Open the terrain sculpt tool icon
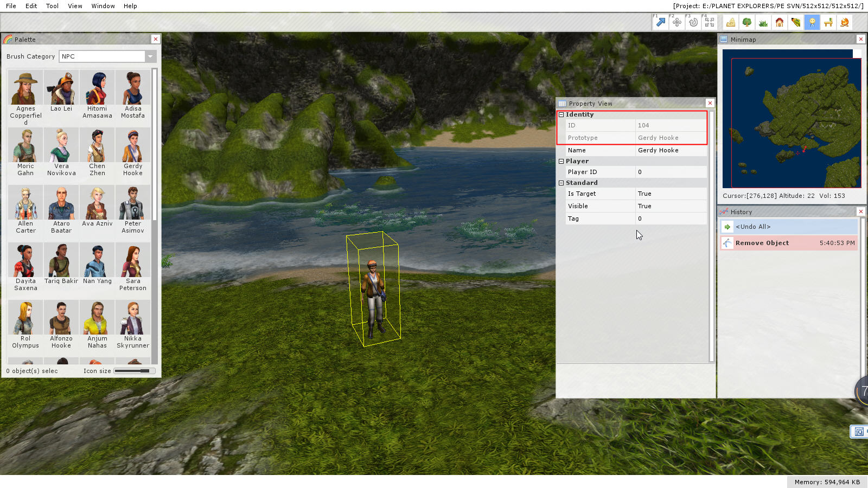This screenshot has width=868, height=488. pyautogui.click(x=731, y=22)
